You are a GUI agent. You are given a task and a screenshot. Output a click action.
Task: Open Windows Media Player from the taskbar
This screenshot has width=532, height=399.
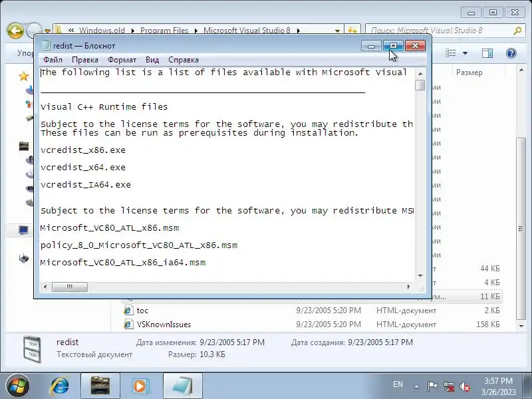(x=140, y=386)
